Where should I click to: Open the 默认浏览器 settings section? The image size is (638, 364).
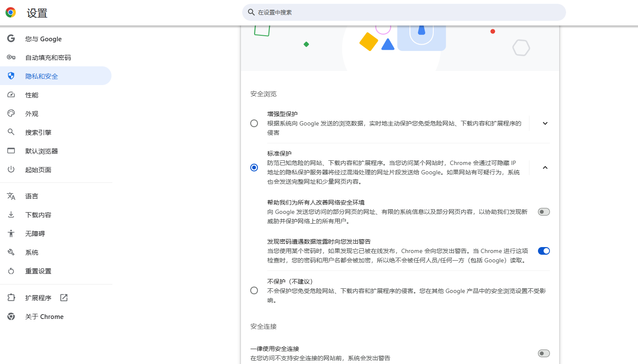pyautogui.click(x=56, y=151)
